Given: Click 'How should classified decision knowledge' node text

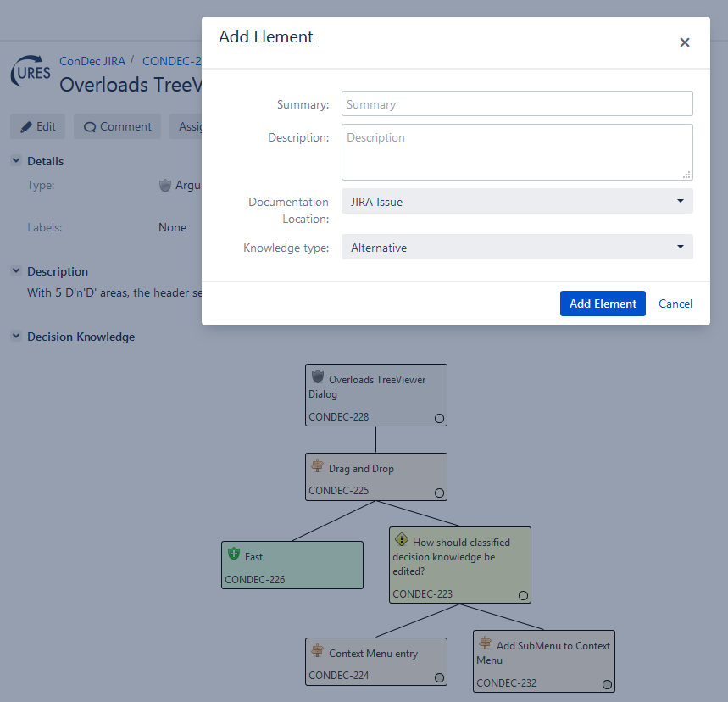Looking at the screenshot, I should point(451,556).
